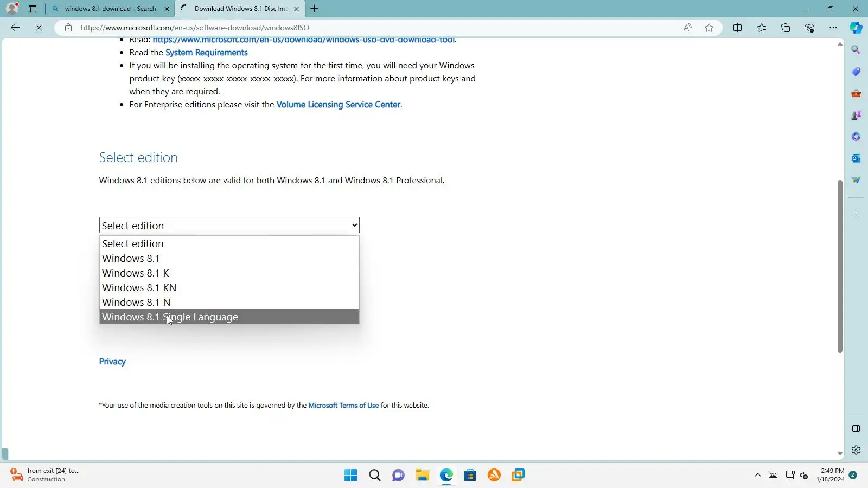Show hidden system tray icons
The width and height of the screenshot is (868, 488).
click(x=758, y=476)
